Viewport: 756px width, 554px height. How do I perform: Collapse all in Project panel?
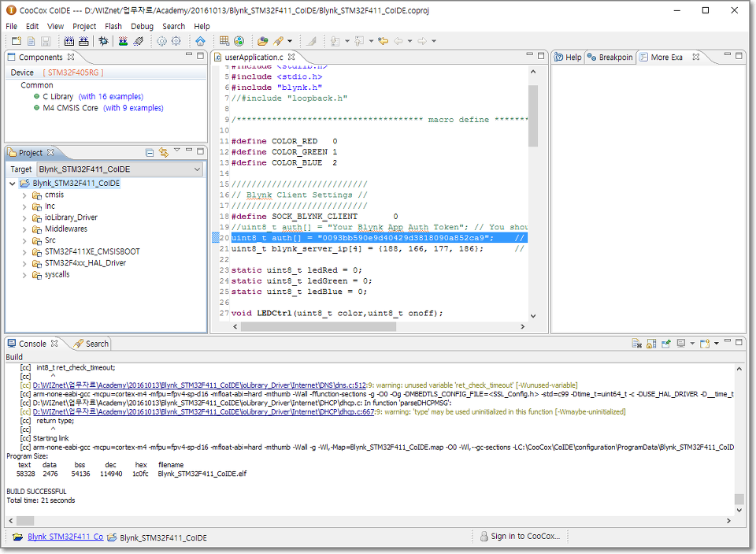(x=150, y=153)
